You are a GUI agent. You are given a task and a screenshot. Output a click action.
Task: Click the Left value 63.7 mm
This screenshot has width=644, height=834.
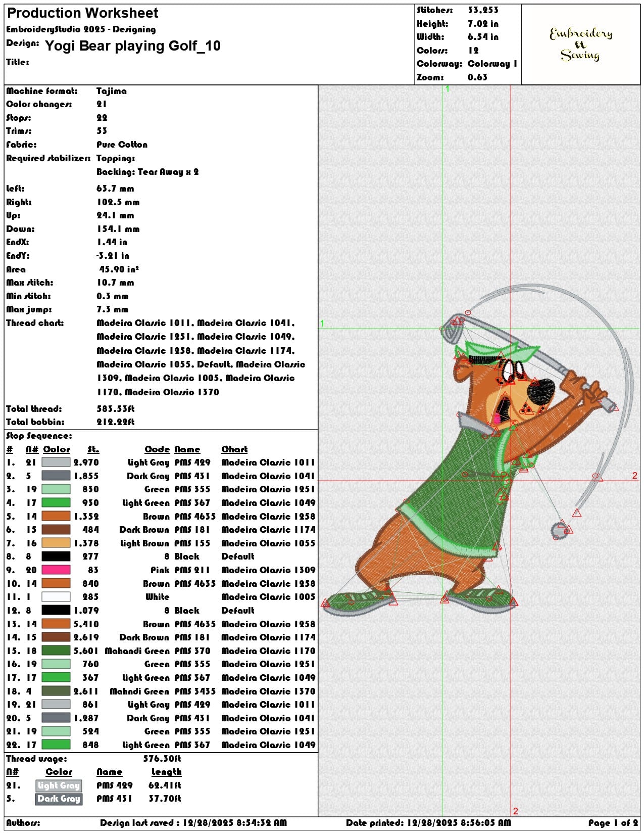[x=115, y=189]
